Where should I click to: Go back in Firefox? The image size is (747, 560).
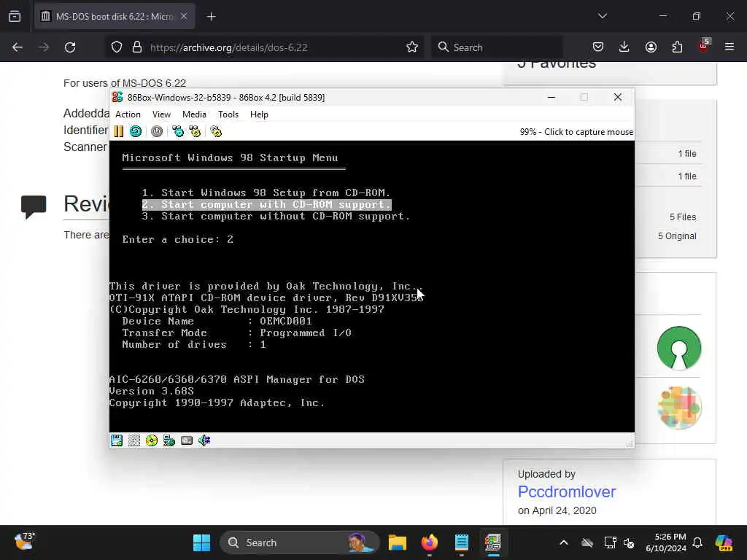pos(18,47)
